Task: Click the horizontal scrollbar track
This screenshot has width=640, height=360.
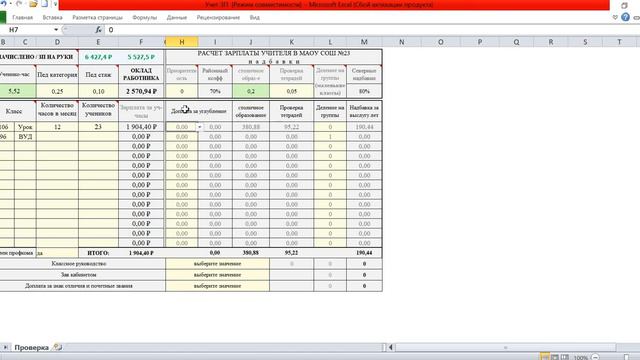Action: click(x=505, y=347)
